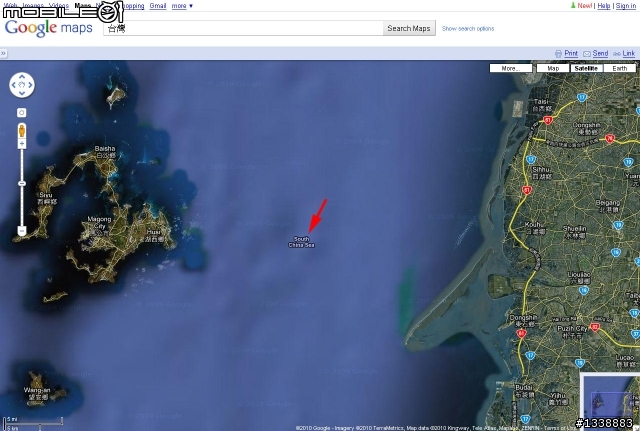Open the Maps link in top bar

point(83,6)
